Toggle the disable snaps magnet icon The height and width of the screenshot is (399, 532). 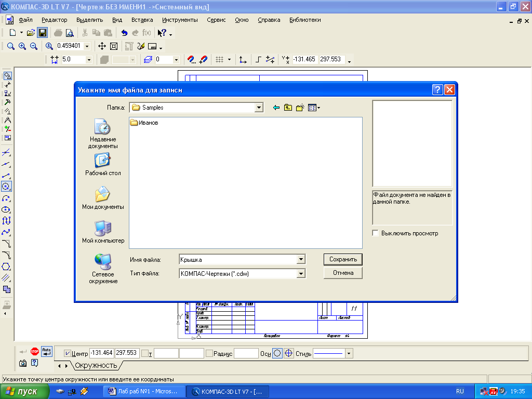(203, 60)
